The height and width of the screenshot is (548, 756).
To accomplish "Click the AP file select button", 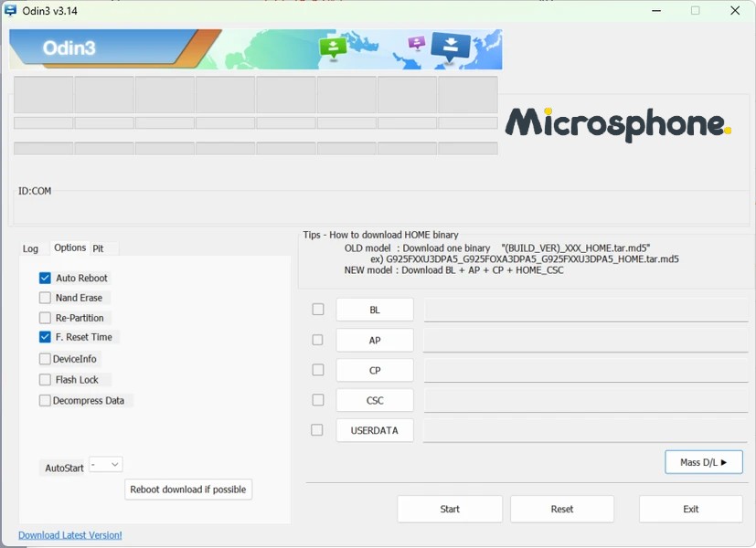I will click(375, 340).
